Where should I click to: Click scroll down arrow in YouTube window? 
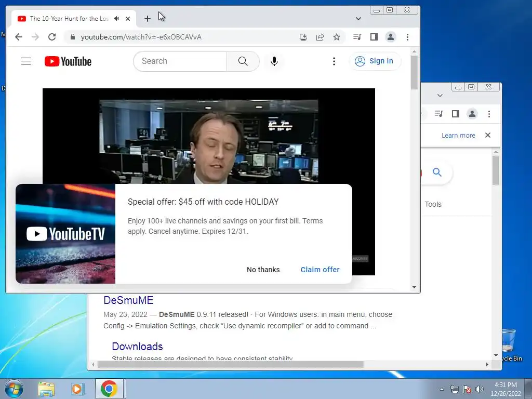coord(414,287)
